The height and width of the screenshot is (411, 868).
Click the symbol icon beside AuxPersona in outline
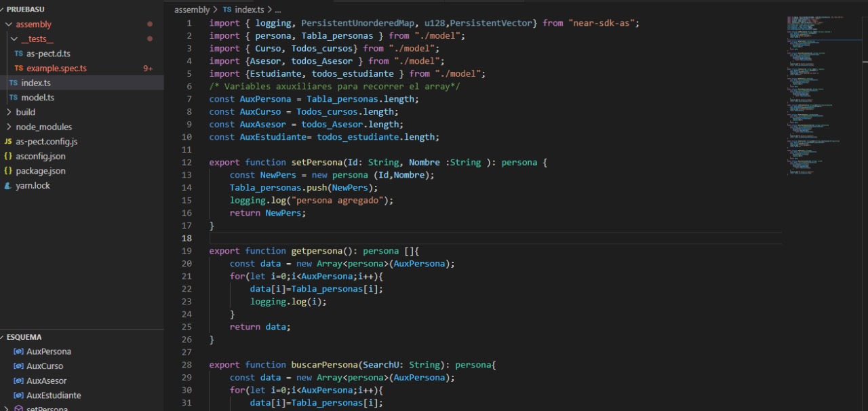pyautogui.click(x=19, y=351)
